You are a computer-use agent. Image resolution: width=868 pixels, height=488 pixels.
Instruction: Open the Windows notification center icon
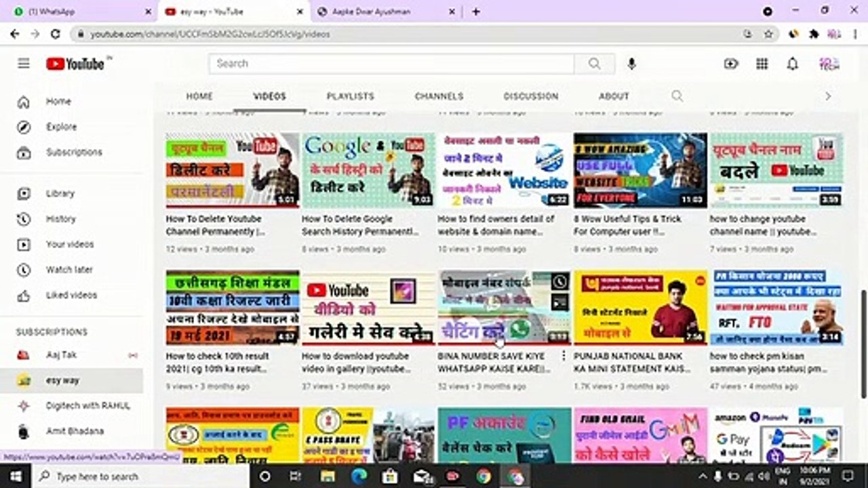click(x=846, y=476)
